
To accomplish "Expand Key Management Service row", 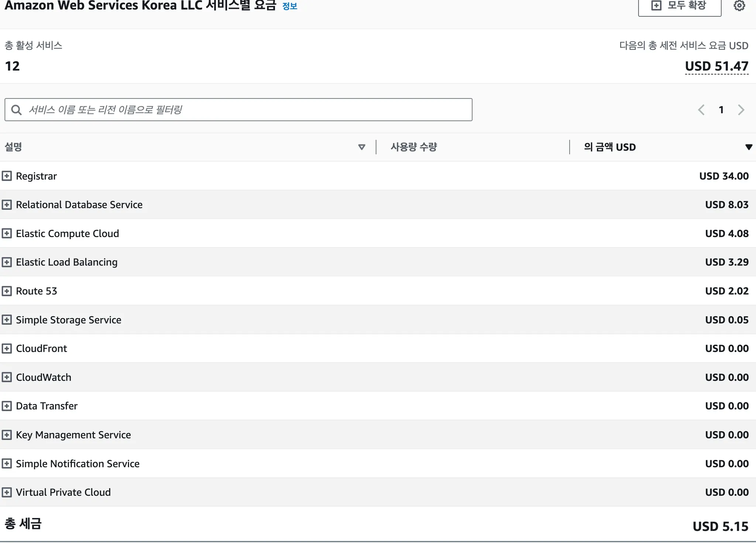I will click(x=7, y=435).
